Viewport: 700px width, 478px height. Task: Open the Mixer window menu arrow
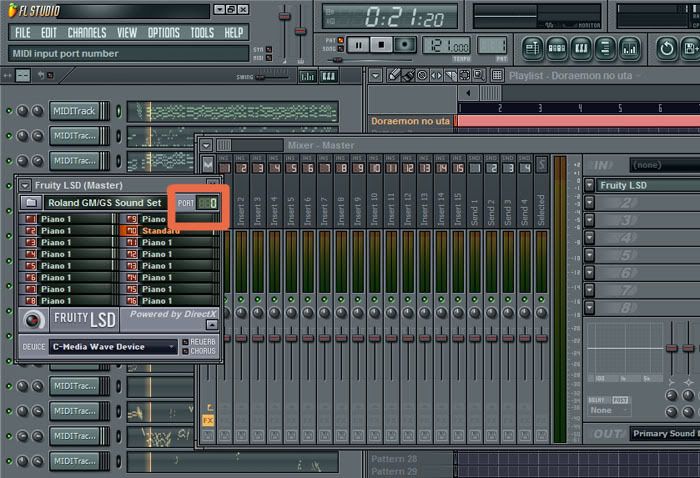click(206, 145)
